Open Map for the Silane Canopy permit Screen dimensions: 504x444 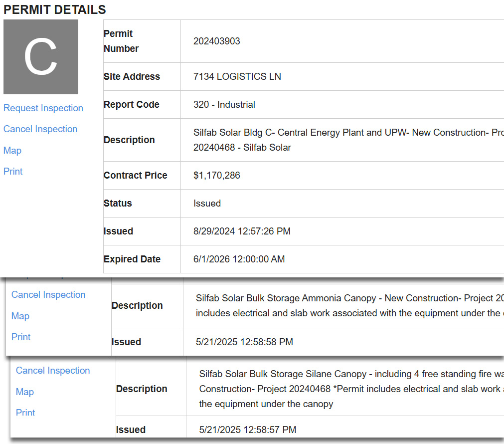25,392
